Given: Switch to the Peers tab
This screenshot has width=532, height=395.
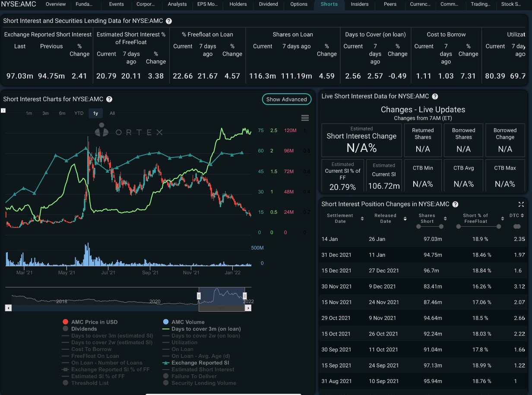Looking at the screenshot, I should click(390, 4).
